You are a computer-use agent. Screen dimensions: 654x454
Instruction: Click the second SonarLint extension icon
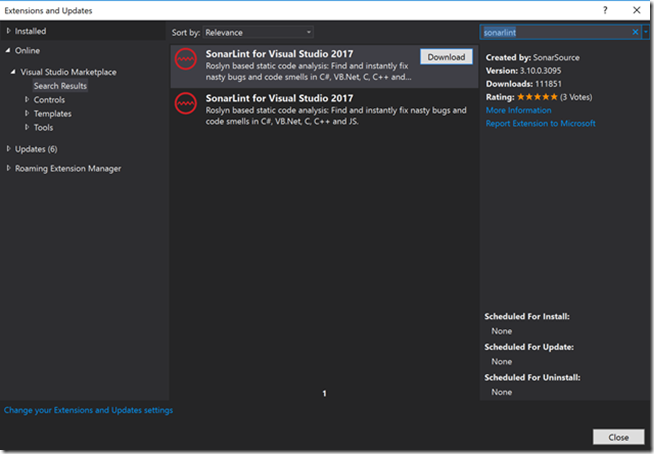pyautogui.click(x=183, y=103)
